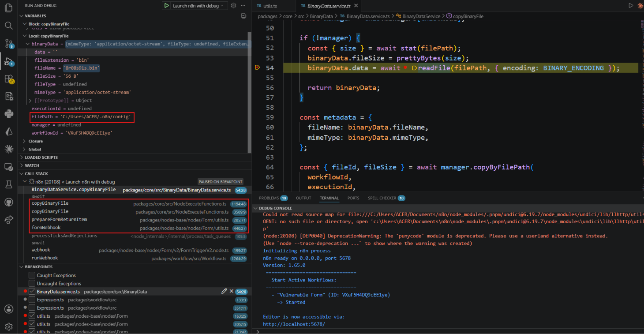The image size is (644, 334).
Task: Close the BinaryData.service.ts editor tab
Action: (356, 6)
